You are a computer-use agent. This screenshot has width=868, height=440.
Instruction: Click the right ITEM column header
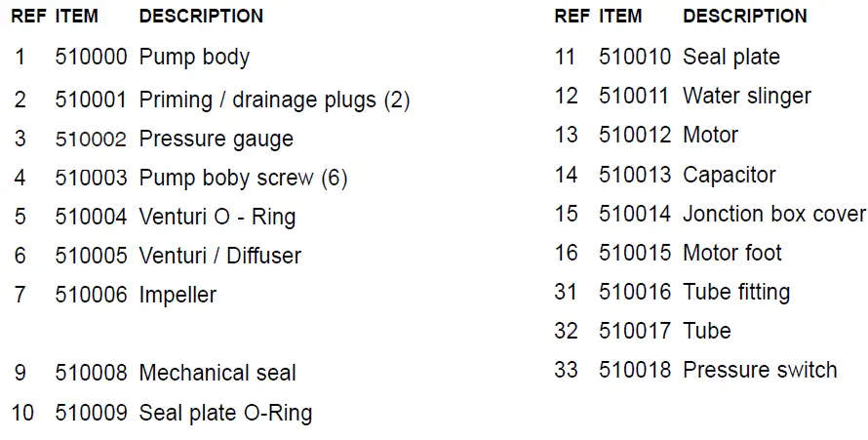(619, 17)
